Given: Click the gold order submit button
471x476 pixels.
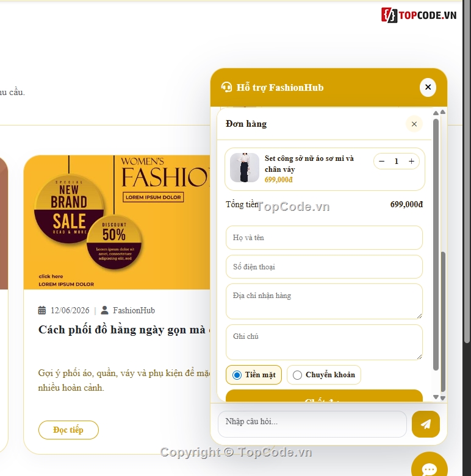Looking at the screenshot, I should pos(324,396).
